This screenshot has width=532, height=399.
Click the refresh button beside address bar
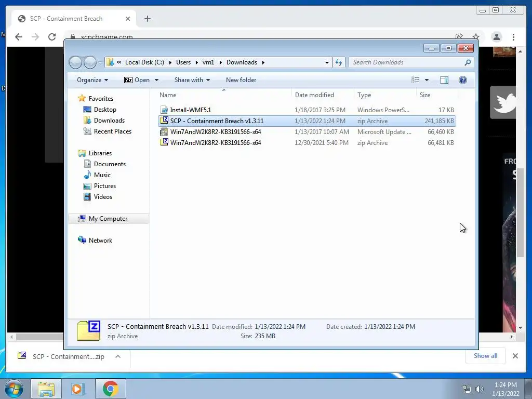pos(339,62)
